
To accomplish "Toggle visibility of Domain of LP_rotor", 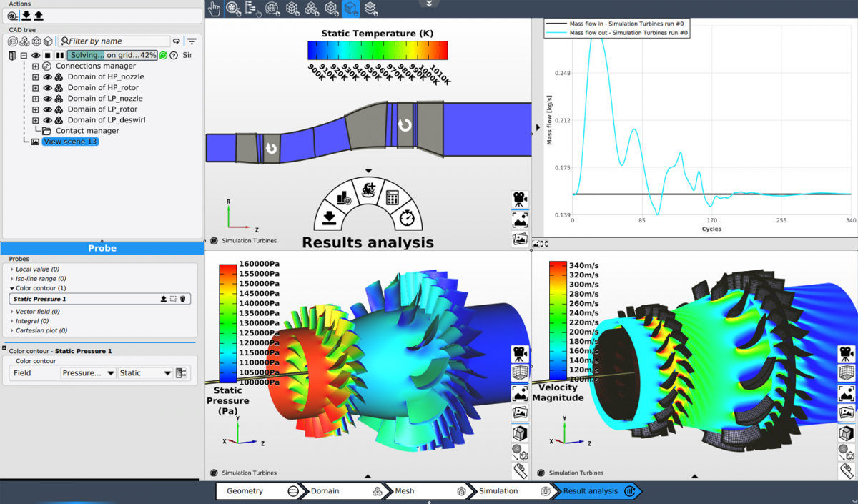I will pos(48,109).
